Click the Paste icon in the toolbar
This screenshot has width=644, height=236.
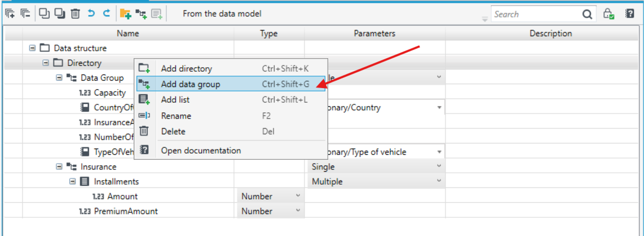point(60,14)
